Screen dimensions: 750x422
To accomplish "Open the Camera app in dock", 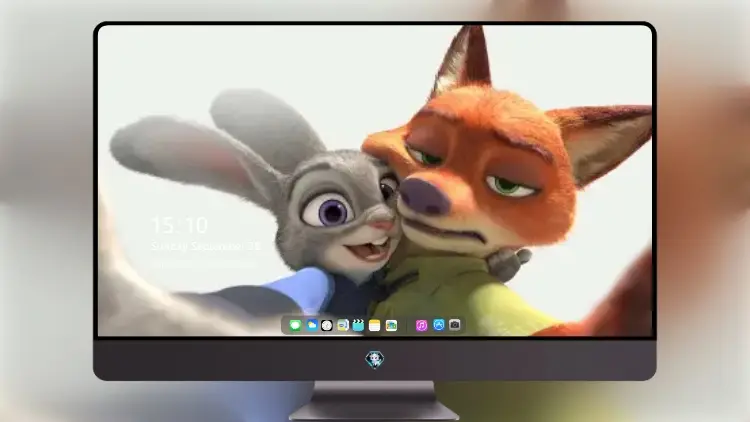I will (454, 325).
